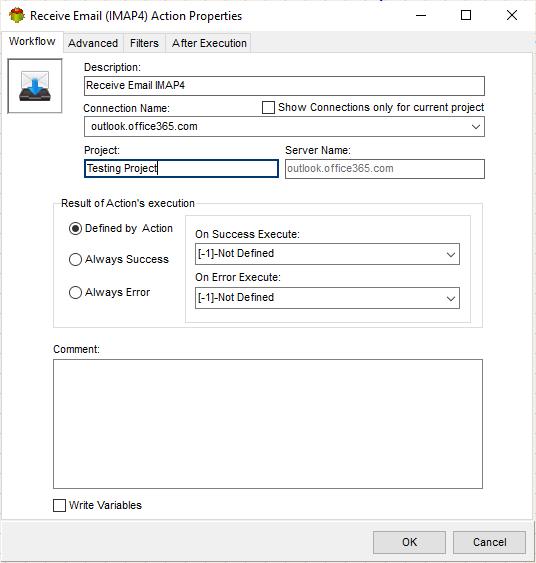Open the After Execution tab
536x563 pixels.
coord(209,43)
